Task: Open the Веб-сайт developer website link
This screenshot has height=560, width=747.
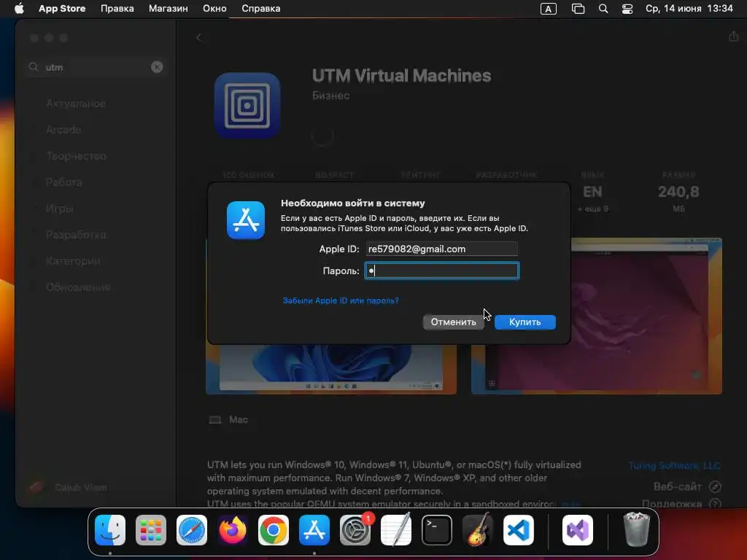Action: (x=687, y=486)
